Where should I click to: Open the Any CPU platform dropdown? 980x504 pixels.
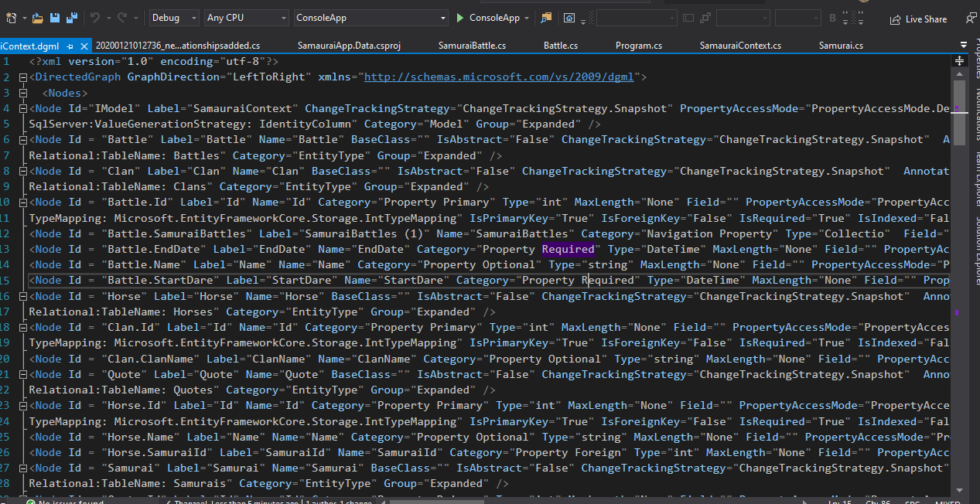point(247,18)
